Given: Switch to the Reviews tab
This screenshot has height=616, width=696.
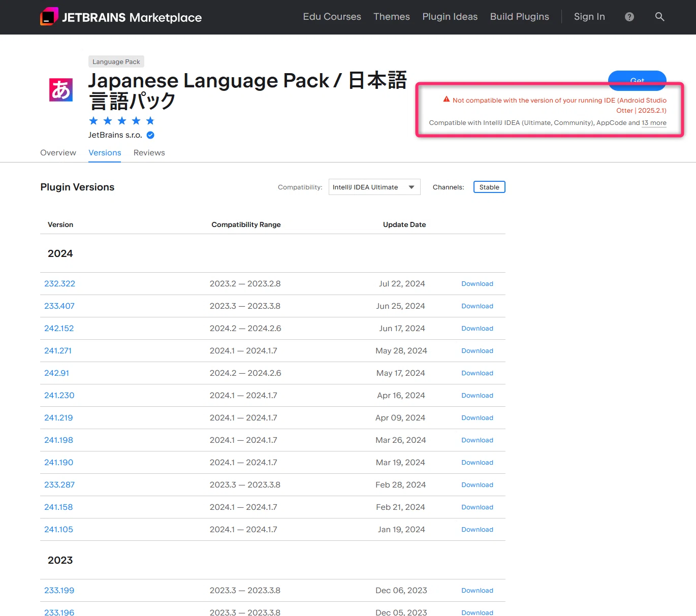Looking at the screenshot, I should click(149, 153).
